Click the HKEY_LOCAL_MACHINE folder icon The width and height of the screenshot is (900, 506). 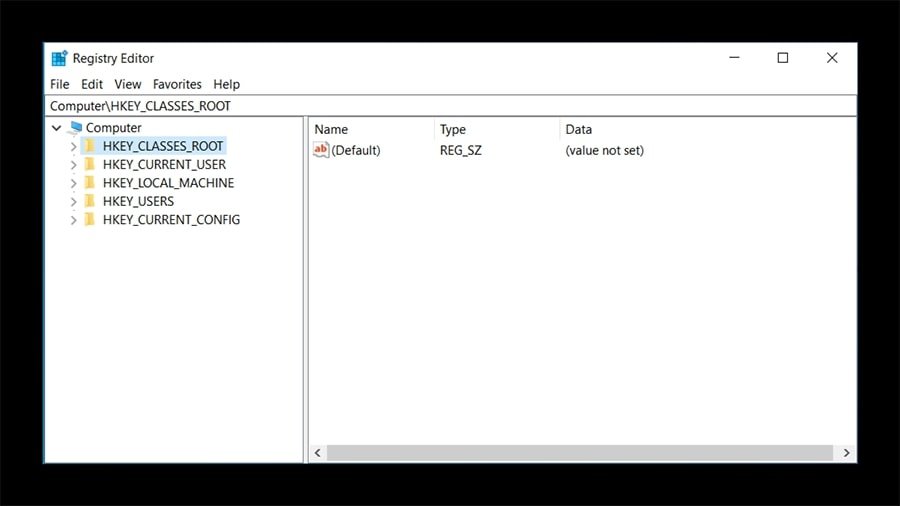pyautogui.click(x=90, y=183)
